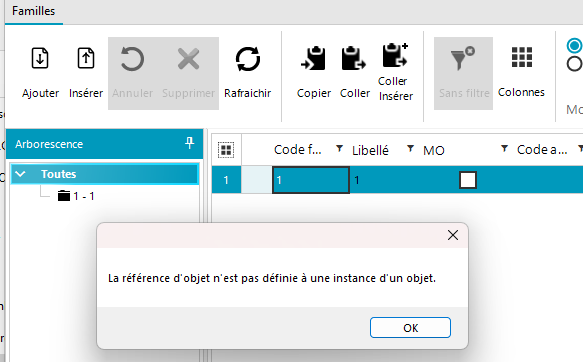Screen dimensions: 583x362
Task: Pin the Arborescence panel
Action: click(x=190, y=143)
